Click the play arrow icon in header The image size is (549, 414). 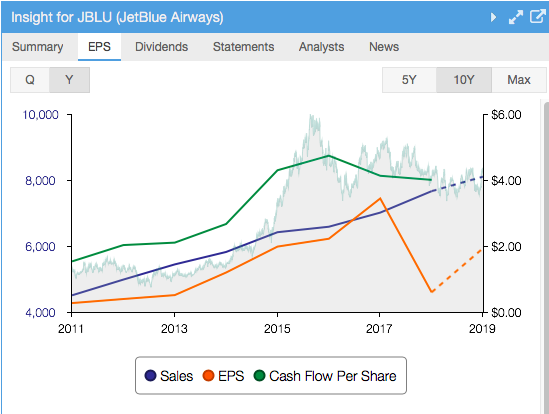tap(493, 17)
